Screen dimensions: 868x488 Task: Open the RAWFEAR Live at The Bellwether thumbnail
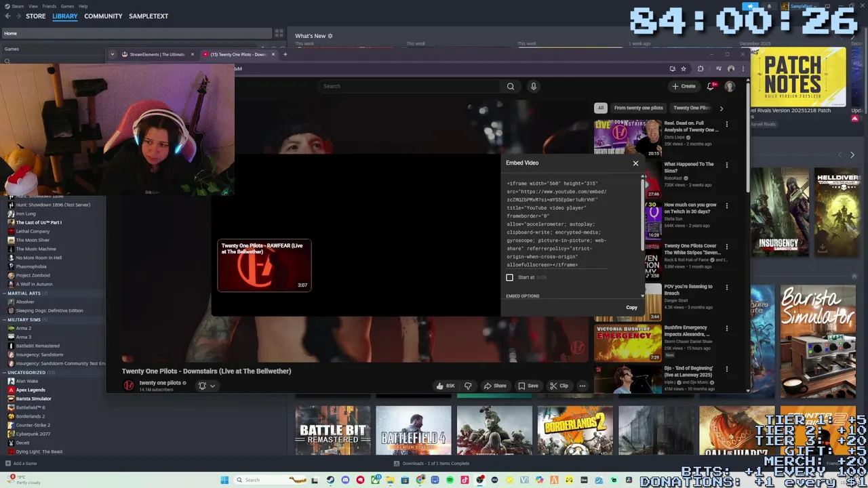tap(264, 265)
